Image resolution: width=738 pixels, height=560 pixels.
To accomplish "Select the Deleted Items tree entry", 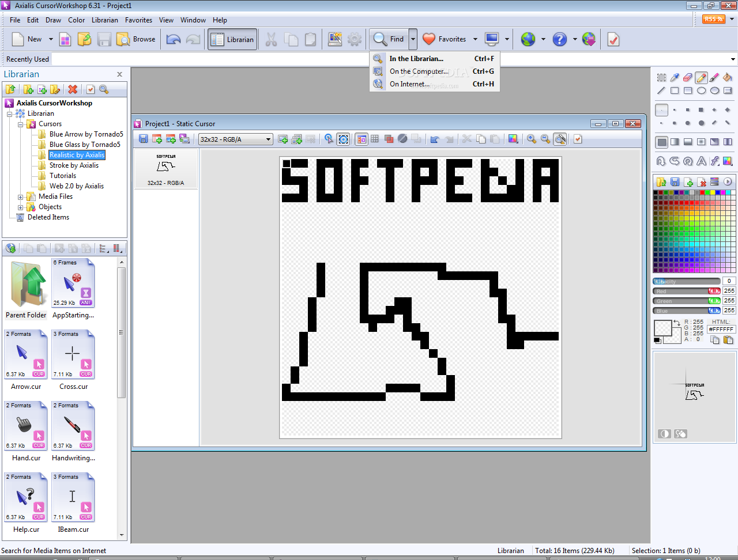I will (48, 217).
